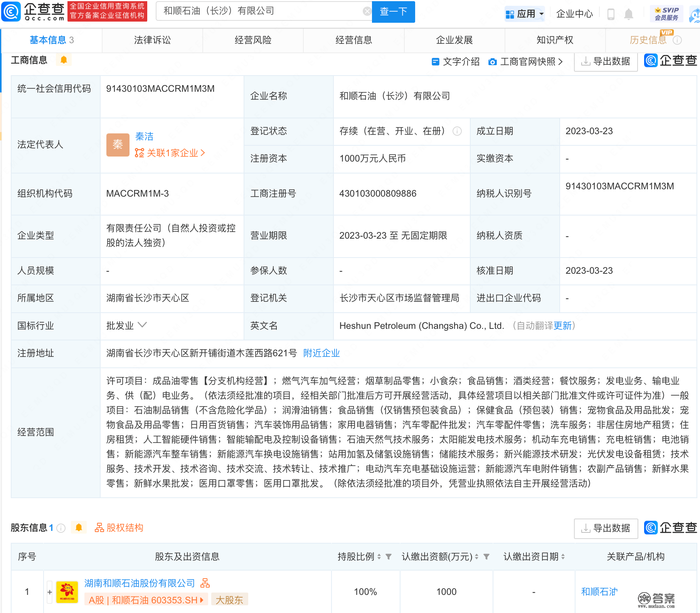700x613 pixels.
Task: Click the relation icon before 关联1家企业
Action: click(x=139, y=153)
